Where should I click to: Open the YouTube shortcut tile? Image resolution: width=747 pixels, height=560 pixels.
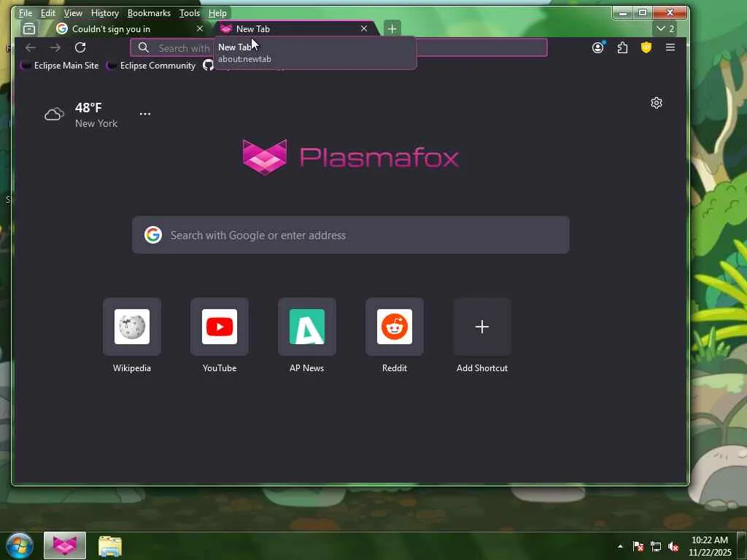[220, 327]
